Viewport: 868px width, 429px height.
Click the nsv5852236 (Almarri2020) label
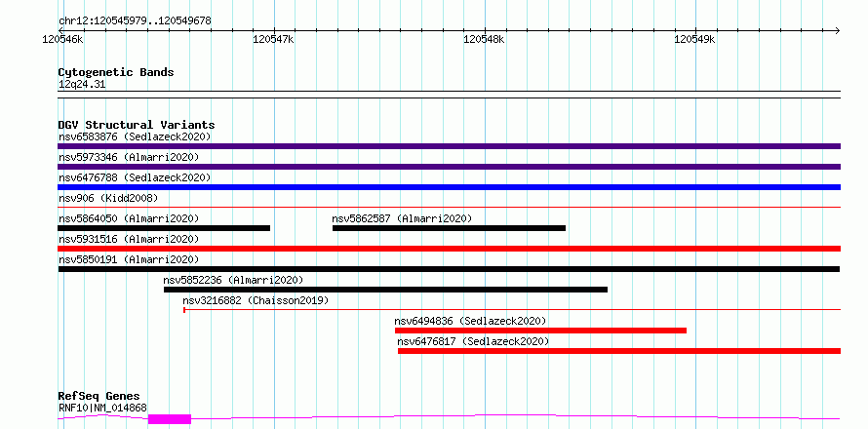point(233,280)
